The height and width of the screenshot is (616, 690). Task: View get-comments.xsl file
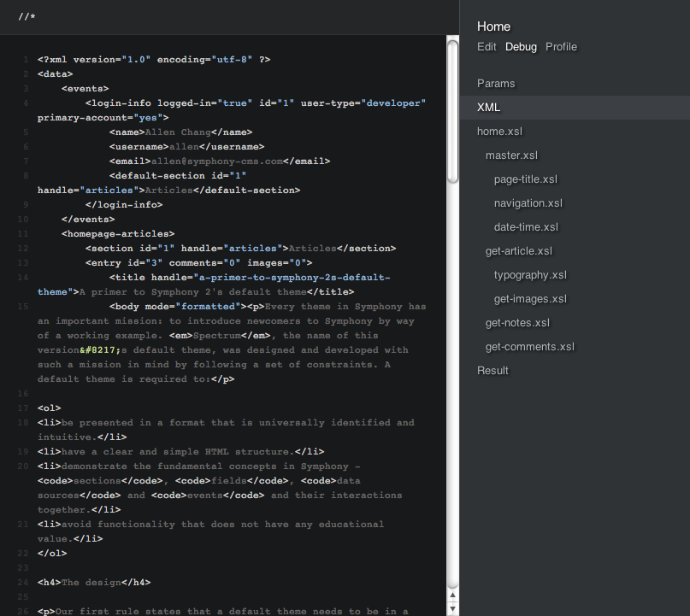click(529, 347)
